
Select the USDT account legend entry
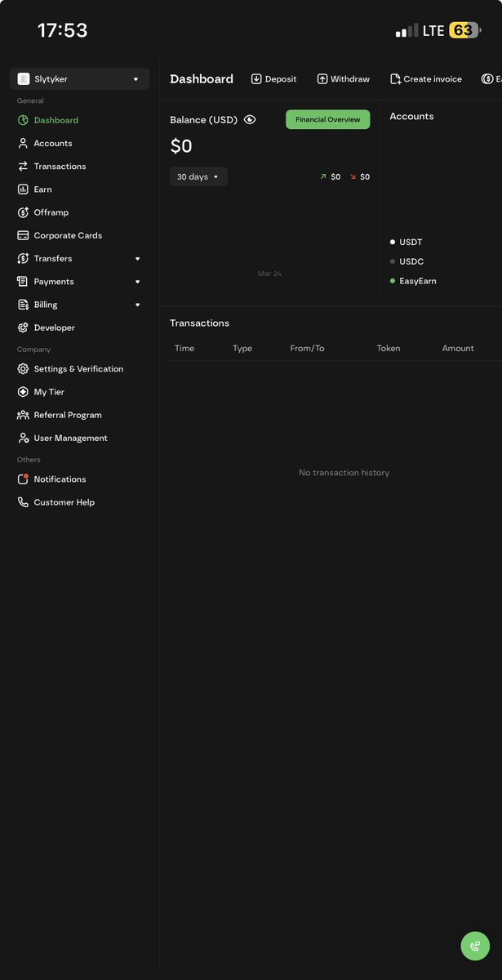coord(406,243)
